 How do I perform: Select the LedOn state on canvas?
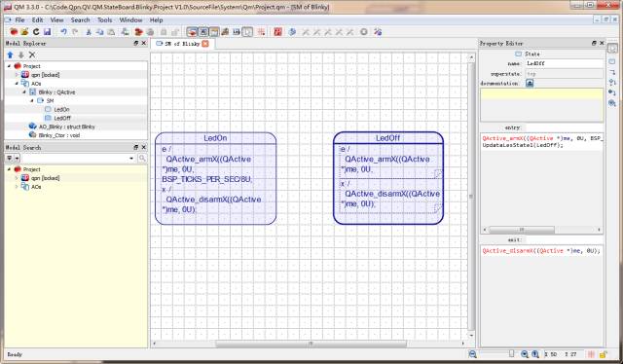coord(215,178)
